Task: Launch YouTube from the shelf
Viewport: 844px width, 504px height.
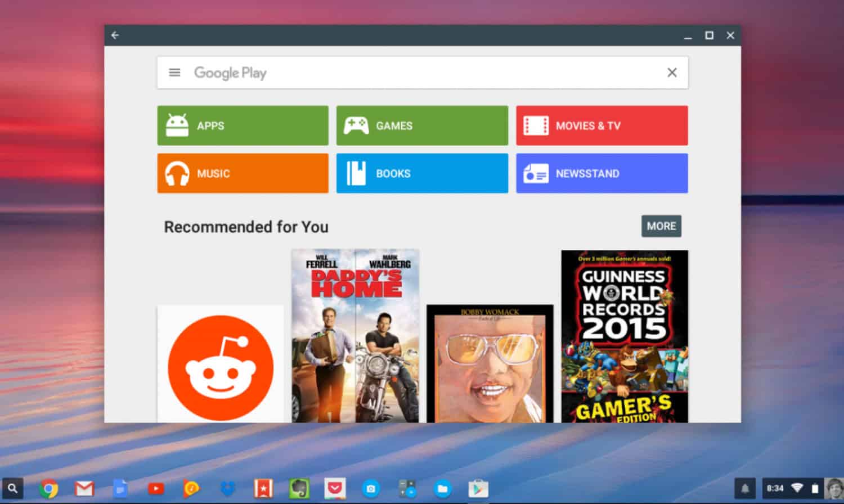Action: tap(156, 489)
